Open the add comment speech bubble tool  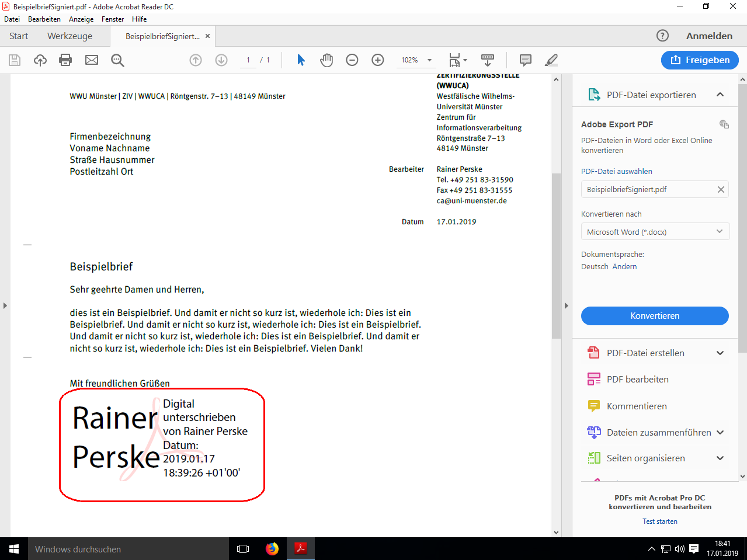click(x=525, y=60)
